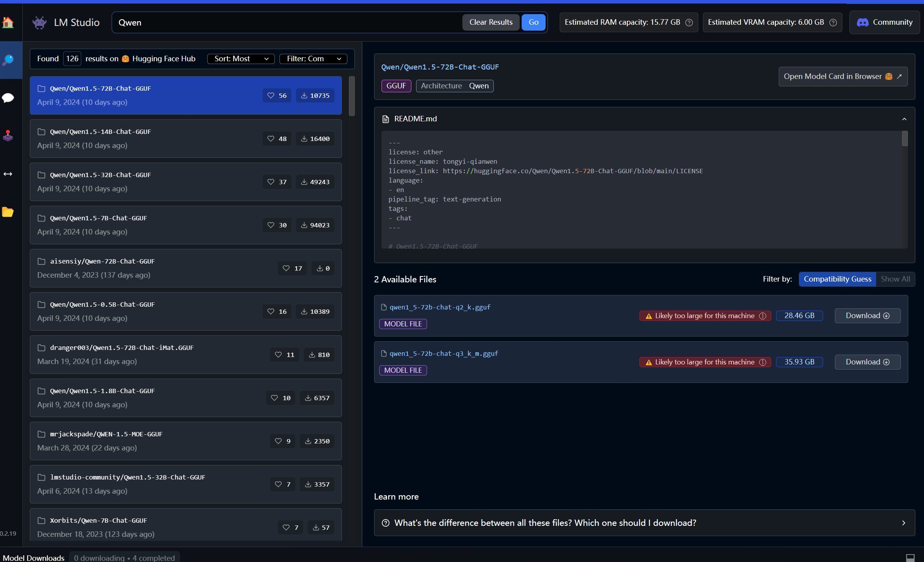
Task: Download qwen1_5-72b-chat-q3_k_m.gguf
Action: [867, 362]
